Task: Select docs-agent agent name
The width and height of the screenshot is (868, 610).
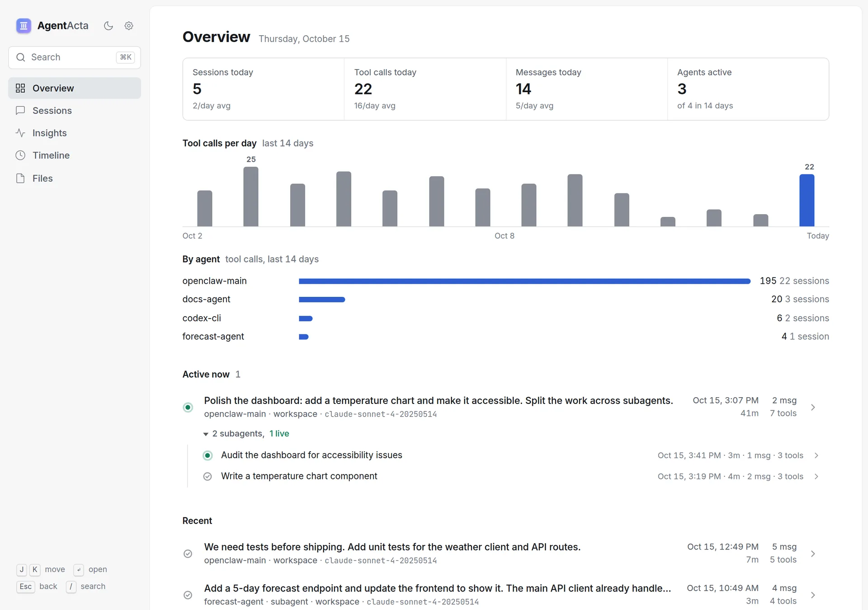Action: coord(207,300)
